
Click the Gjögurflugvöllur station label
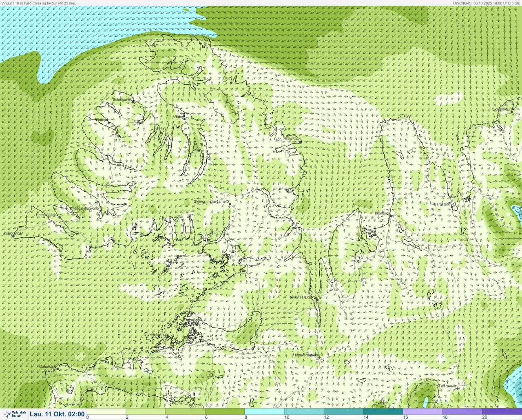tap(287, 139)
